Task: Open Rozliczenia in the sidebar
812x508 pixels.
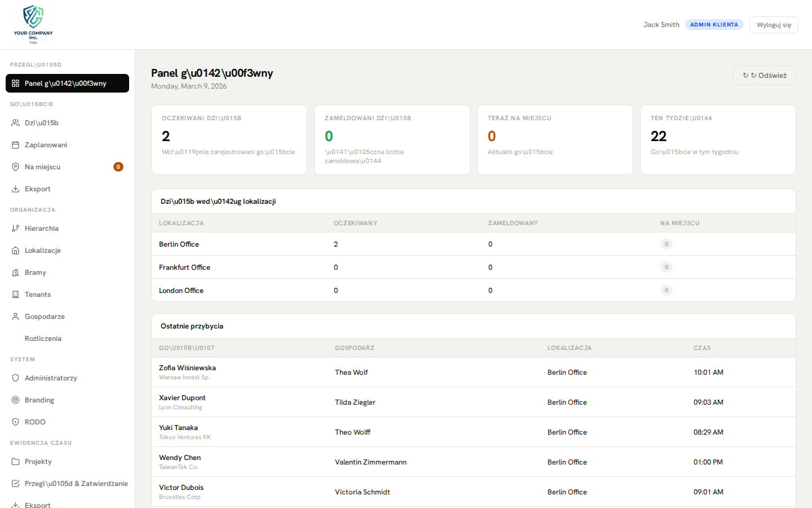Action: (x=43, y=339)
